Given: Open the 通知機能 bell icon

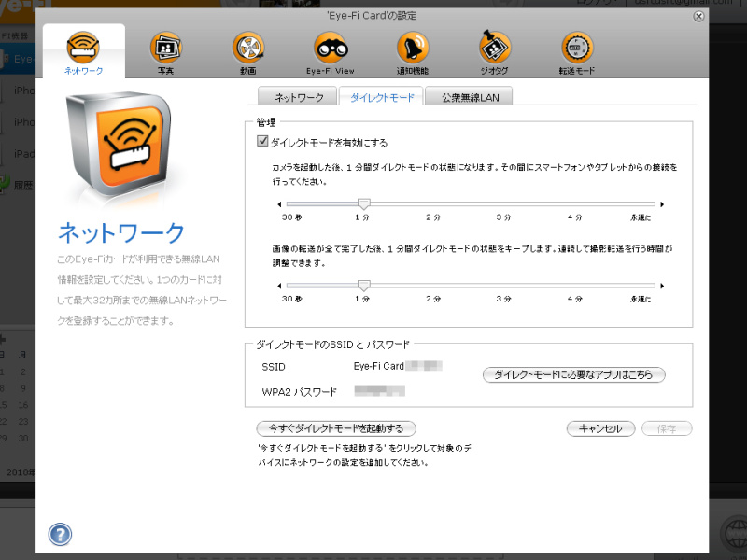Looking at the screenshot, I should (413, 49).
